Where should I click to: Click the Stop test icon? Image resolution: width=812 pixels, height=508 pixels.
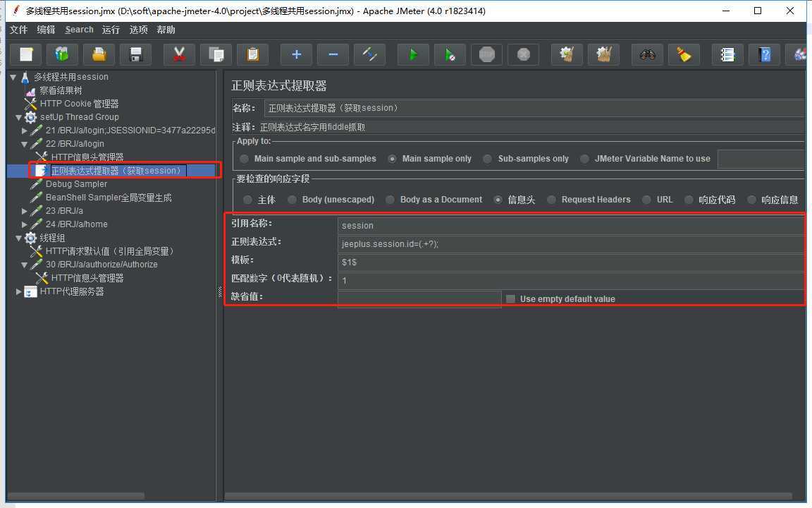click(x=487, y=54)
